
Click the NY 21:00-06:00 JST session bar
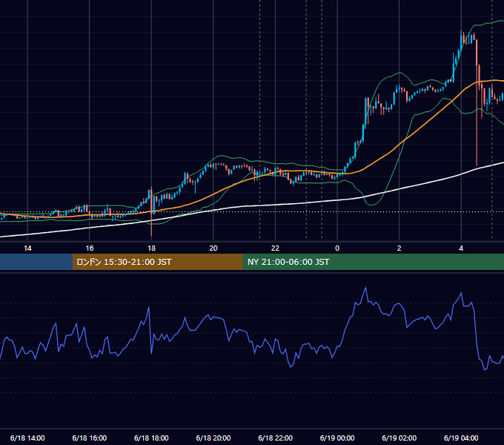[x=373, y=262]
